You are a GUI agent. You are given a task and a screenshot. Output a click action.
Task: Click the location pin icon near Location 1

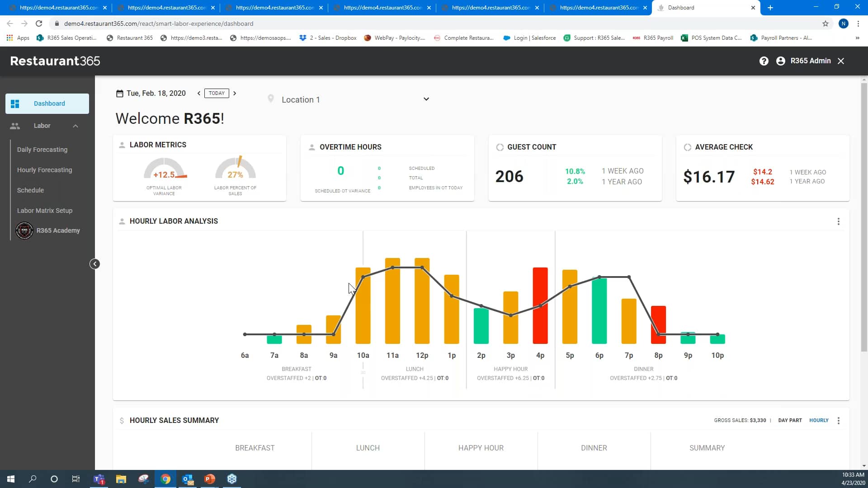click(x=271, y=99)
